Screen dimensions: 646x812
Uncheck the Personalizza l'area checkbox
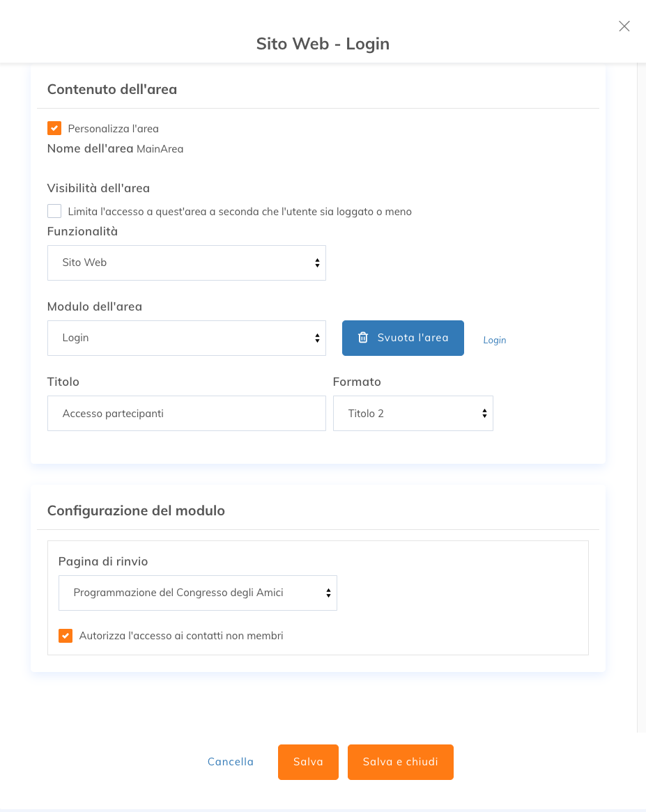(x=54, y=128)
